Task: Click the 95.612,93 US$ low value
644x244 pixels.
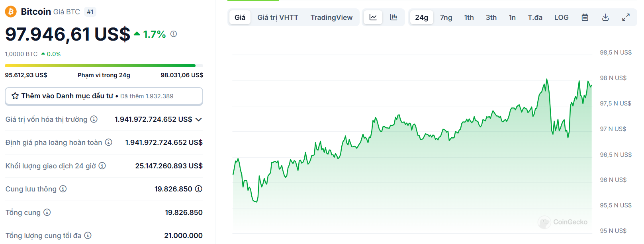Action: [x=26, y=75]
